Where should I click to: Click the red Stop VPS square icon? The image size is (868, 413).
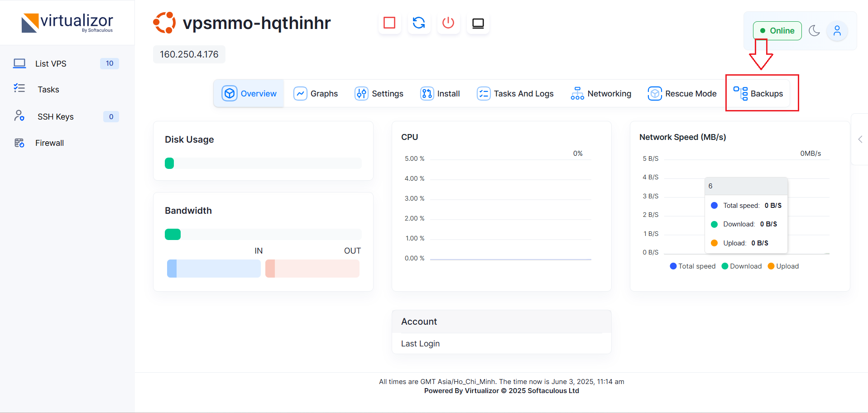click(389, 23)
